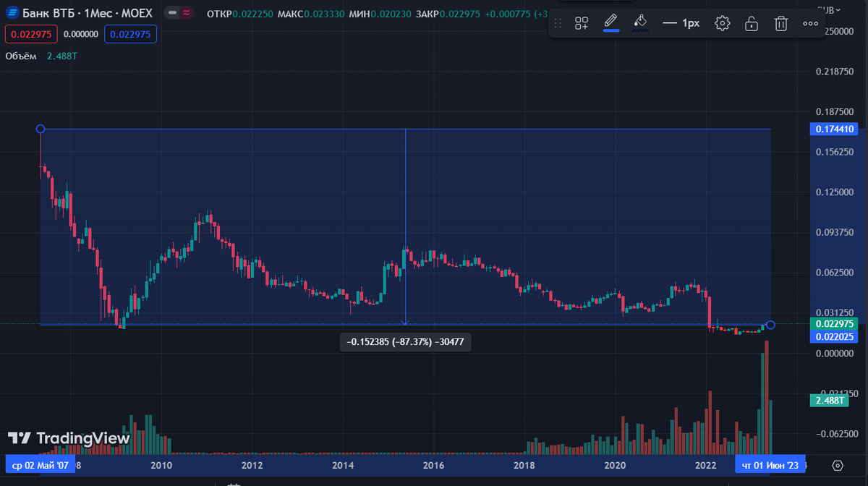Click the ср 02 Май '07 date label
868x486 pixels.
pyautogui.click(x=41, y=465)
